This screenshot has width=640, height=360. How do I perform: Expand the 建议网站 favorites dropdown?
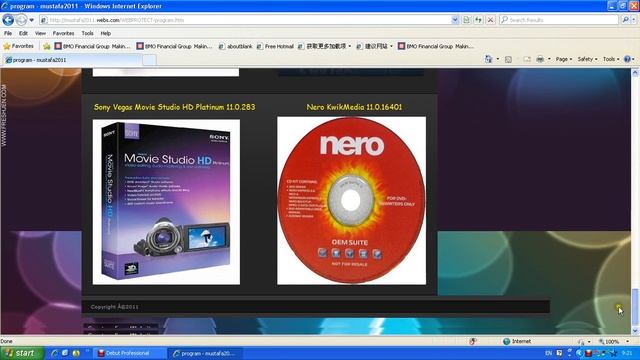(391, 46)
